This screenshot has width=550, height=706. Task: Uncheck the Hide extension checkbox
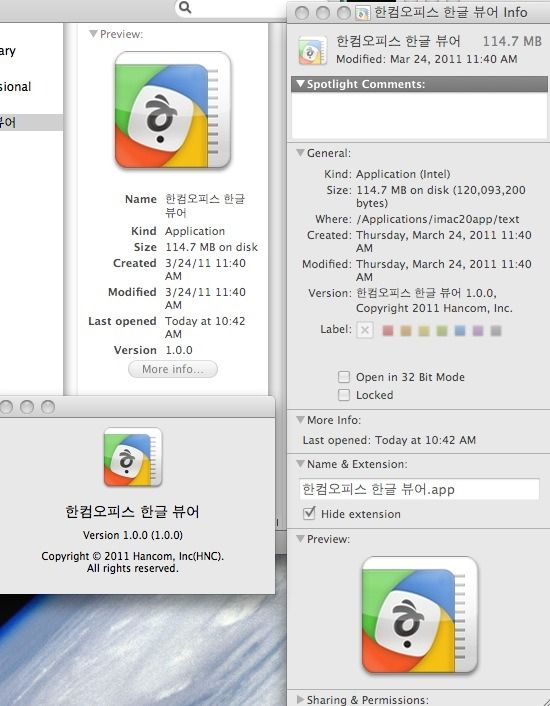click(309, 513)
